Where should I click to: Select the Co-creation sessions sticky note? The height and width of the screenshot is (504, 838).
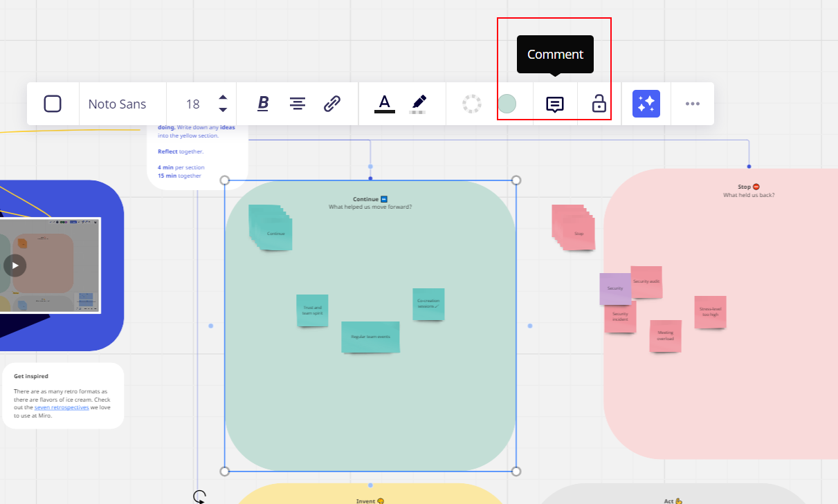428,304
